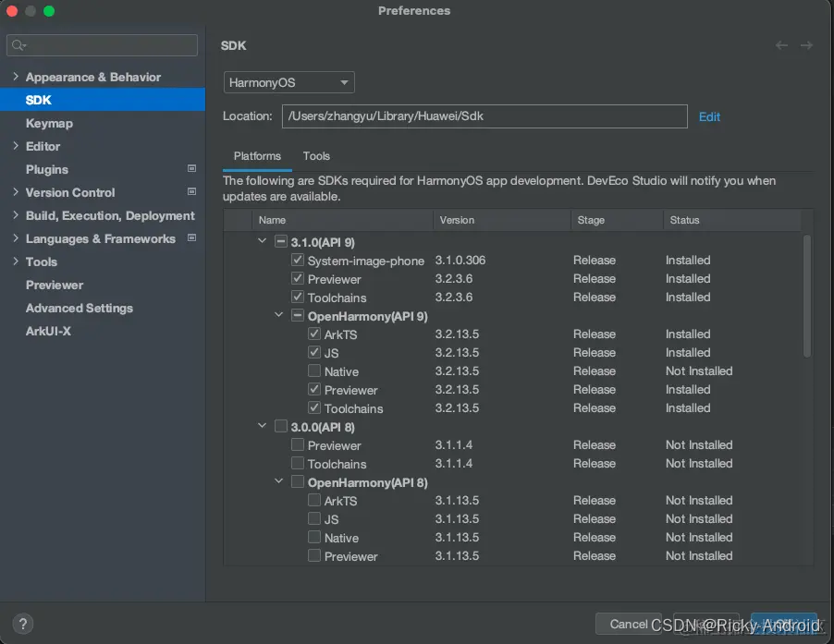This screenshot has width=834, height=644.
Task: Uncheck System-image-phone checkbox
Action: [x=298, y=261]
